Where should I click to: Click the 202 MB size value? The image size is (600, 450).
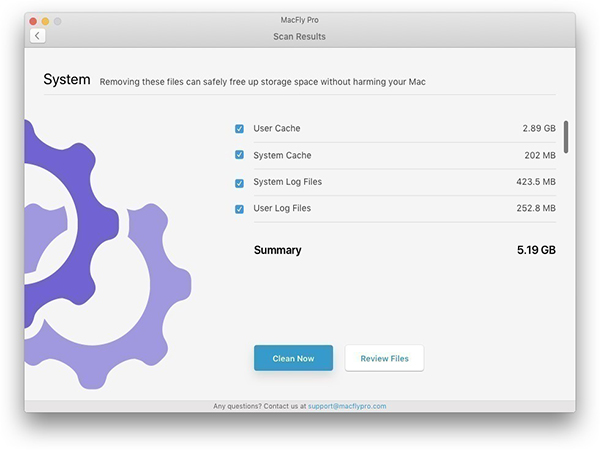[540, 155]
